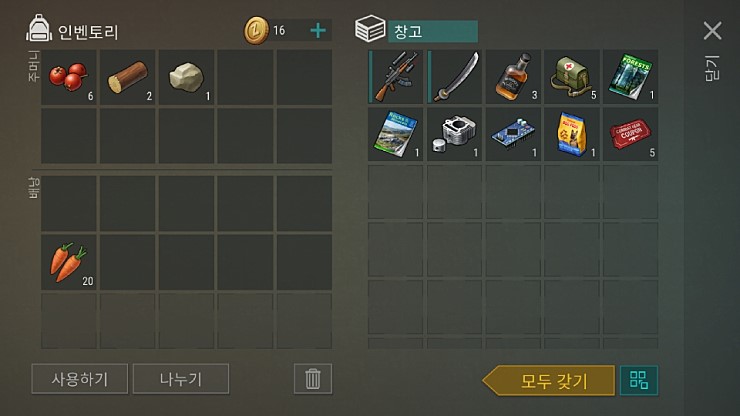The image size is (740, 416).
Task: Select the Forests magazine item
Action: click(631, 76)
